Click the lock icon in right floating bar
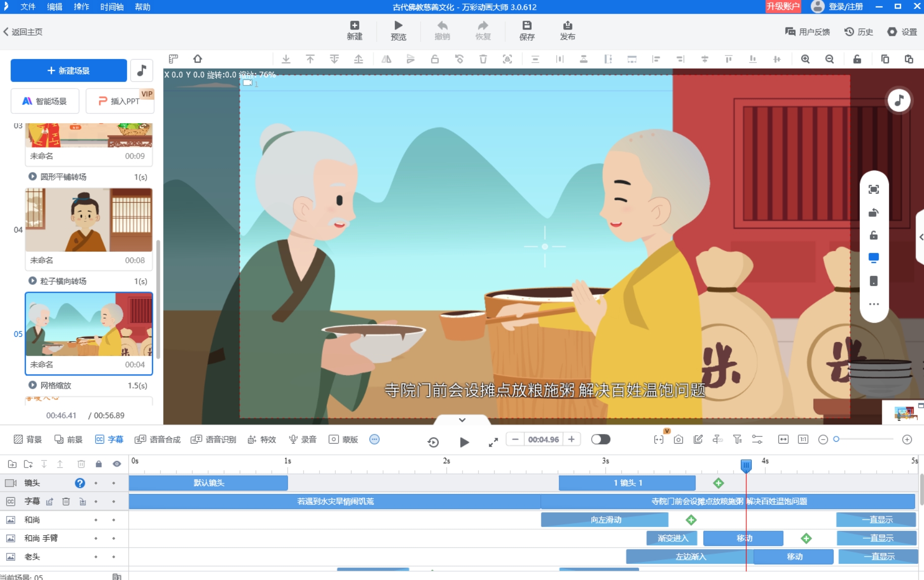 coord(874,235)
